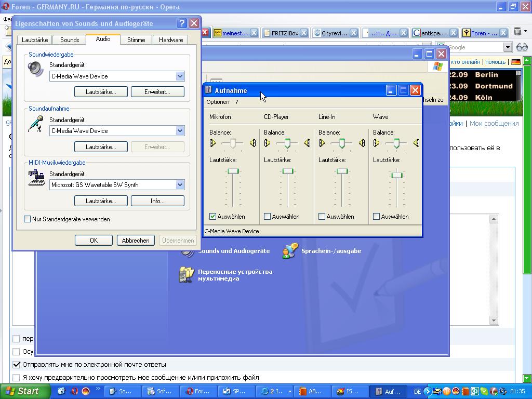
Task: Close the FRITZ!Box Opera tab
Action: pos(304,33)
